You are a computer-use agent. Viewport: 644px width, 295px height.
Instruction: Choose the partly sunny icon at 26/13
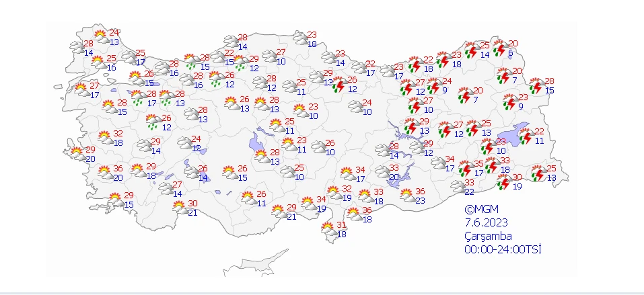click(x=232, y=103)
